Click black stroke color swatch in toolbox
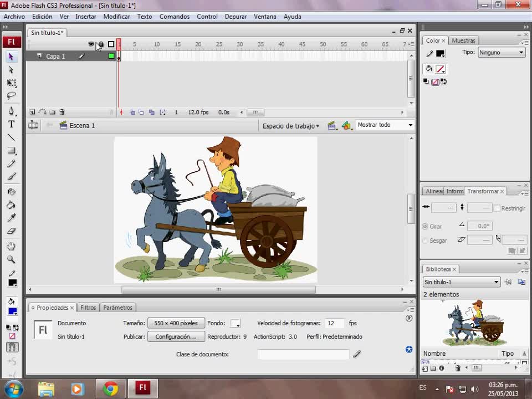Image resolution: width=532 pixels, height=399 pixels. pyautogui.click(x=13, y=283)
